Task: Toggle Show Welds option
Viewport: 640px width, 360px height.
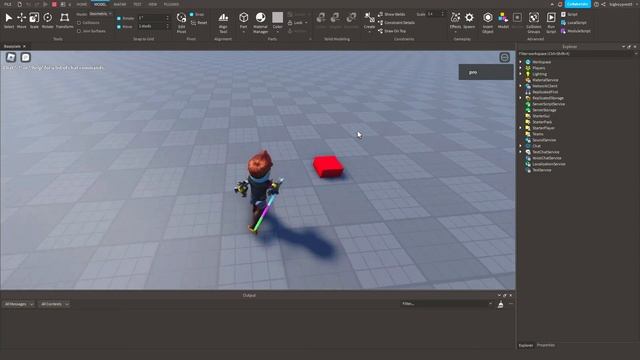Action: (x=391, y=14)
